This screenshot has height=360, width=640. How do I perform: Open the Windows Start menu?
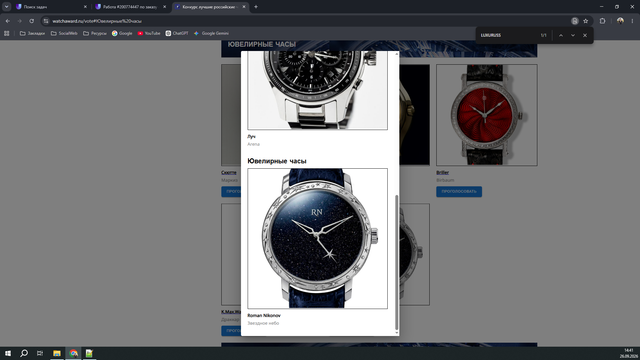[8, 353]
